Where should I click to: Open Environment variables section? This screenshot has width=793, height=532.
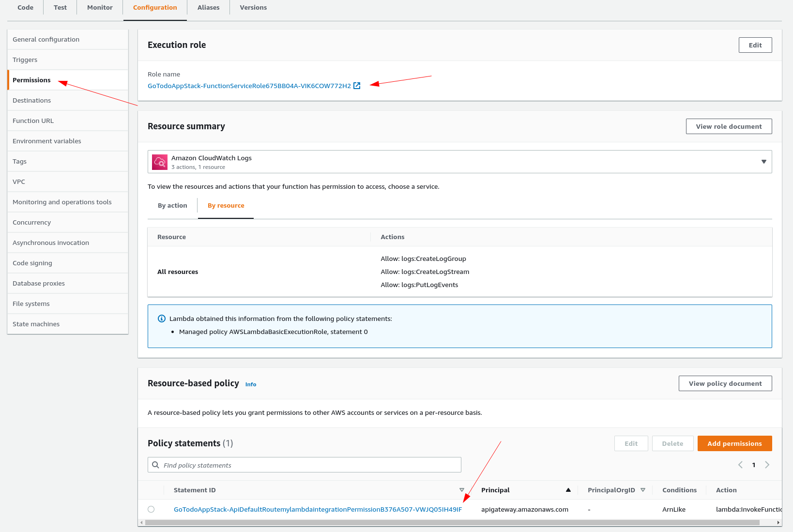68,141
